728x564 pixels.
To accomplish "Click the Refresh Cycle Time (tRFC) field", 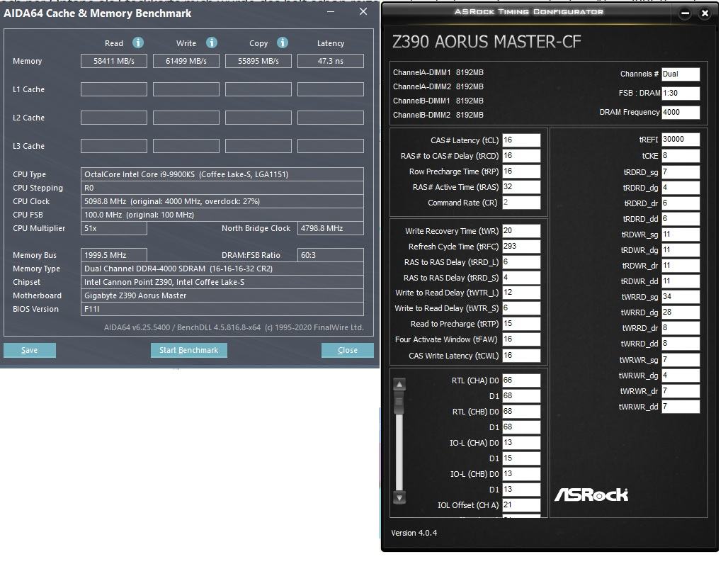I will [x=521, y=247].
